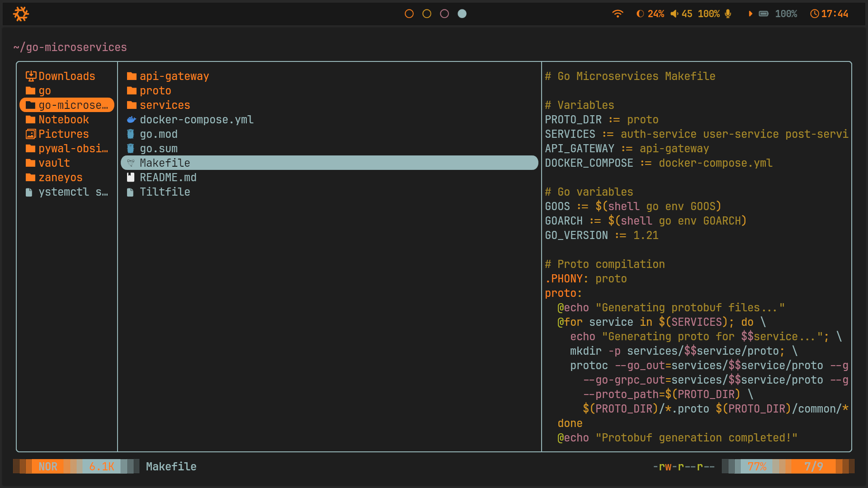Click the ~/go-microservices path header

(x=70, y=47)
